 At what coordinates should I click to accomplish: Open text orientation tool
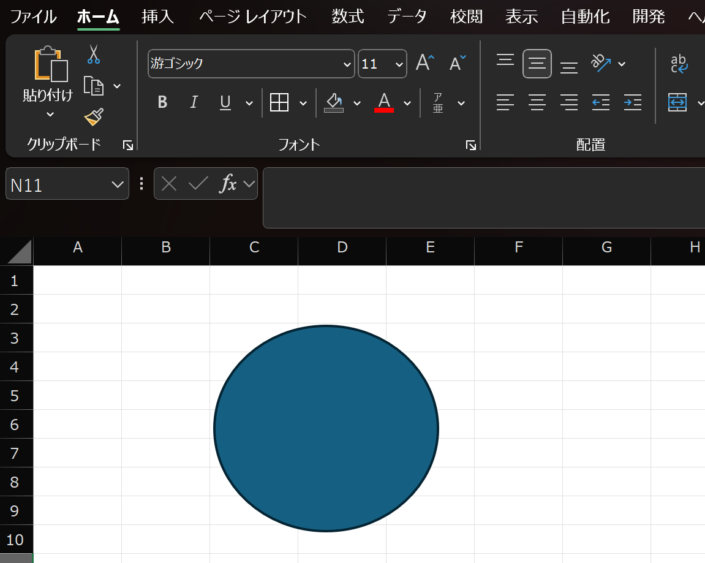click(x=601, y=63)
